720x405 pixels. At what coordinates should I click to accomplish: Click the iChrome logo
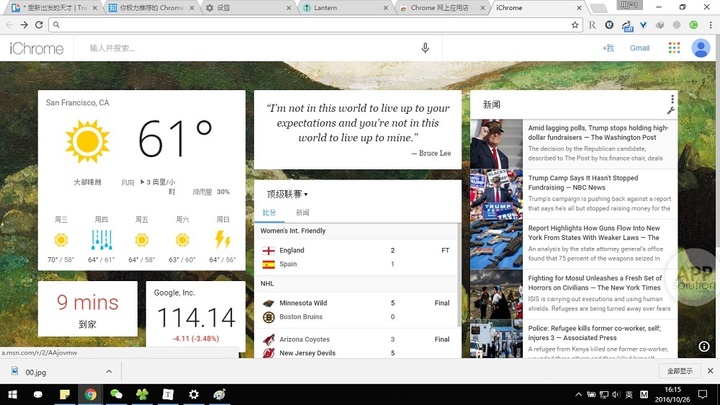36,48
